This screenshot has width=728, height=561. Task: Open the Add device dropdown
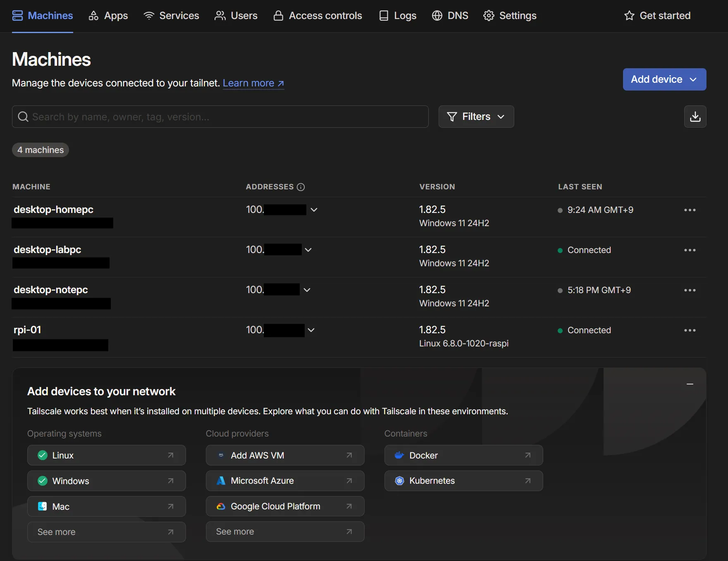tap(664, 79)
